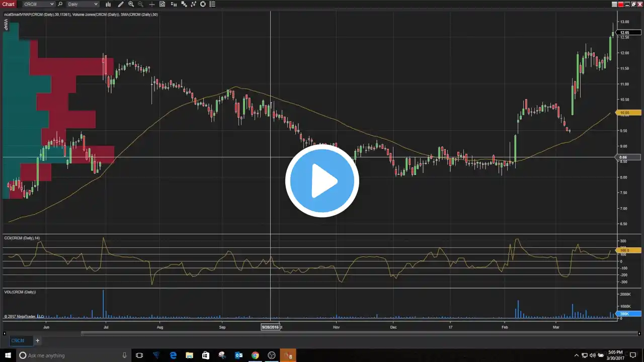Viewport: 644px width, 362px height.
Task: Open the Daily interval dropdown
Action: tap(83, 4)
